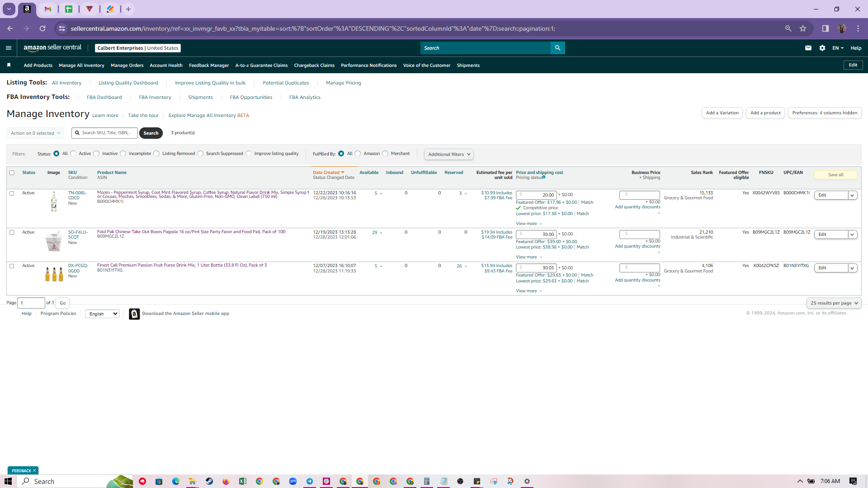Image resolution: width=868 pixels, height=488 pixels.
Task: Switch to the Gmail browser tab
Action: coord(48,9)
